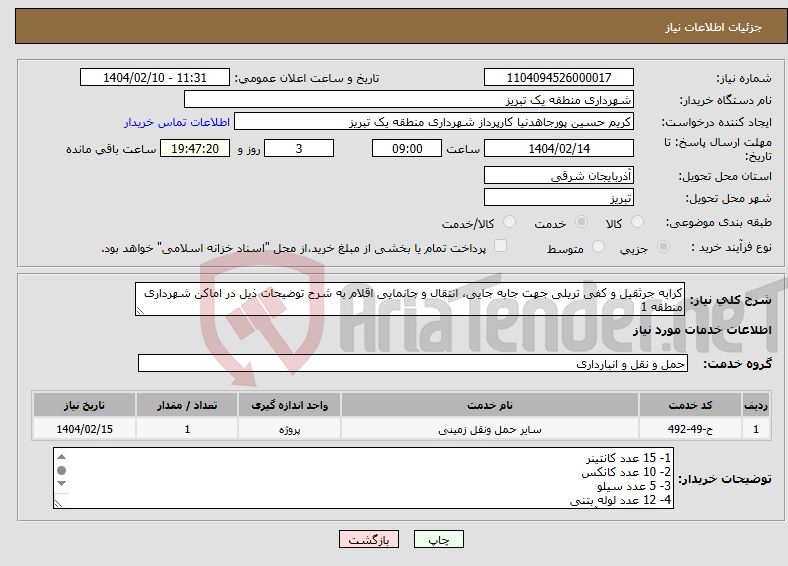Click the شماره نیاز label

pos(744,78)
